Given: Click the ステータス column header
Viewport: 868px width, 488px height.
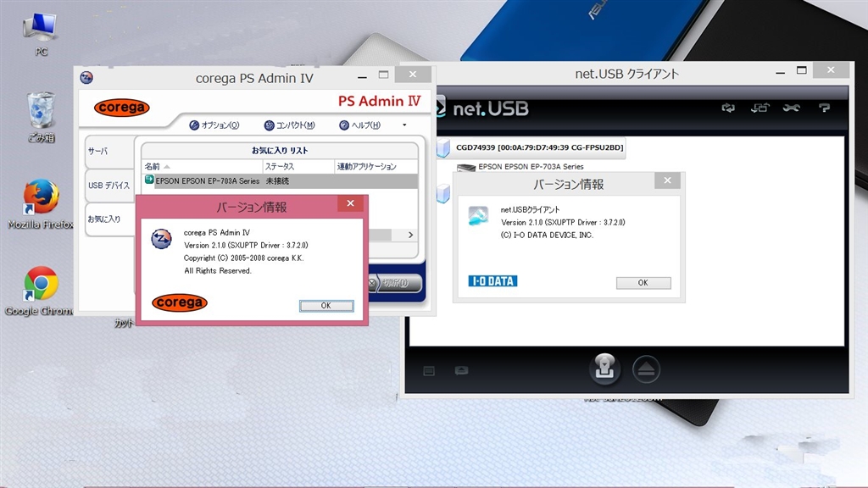Looking at the screenshot, I should [298, 167].
